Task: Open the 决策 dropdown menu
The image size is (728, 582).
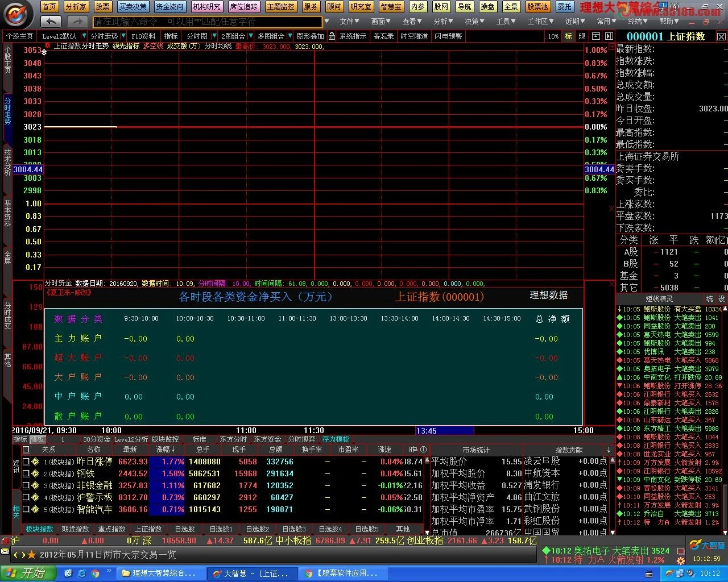Action: (x=474, y=22)
